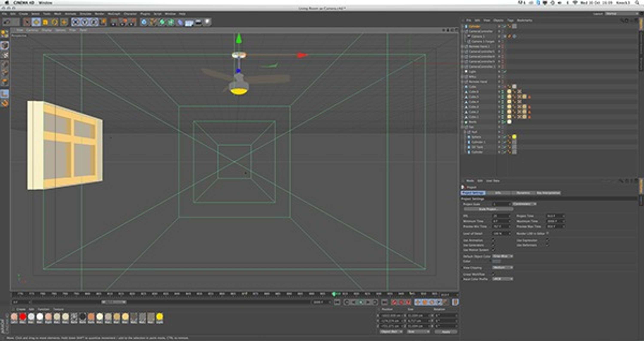Select the Rotate tool in the toolbar
This screenshot has width=644, height=341.
pos(55,22)
